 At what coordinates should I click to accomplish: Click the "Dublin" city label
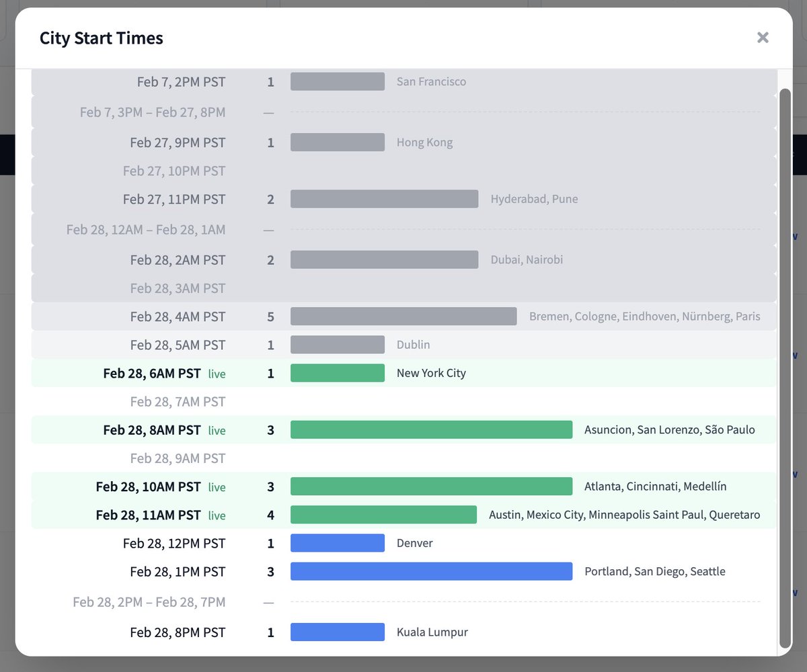click(413, 345)
